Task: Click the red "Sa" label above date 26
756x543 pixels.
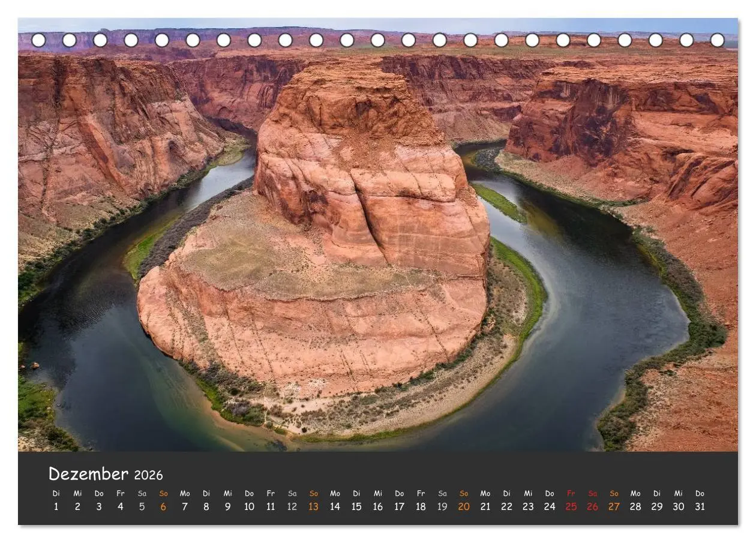Action: pos(593,493)
